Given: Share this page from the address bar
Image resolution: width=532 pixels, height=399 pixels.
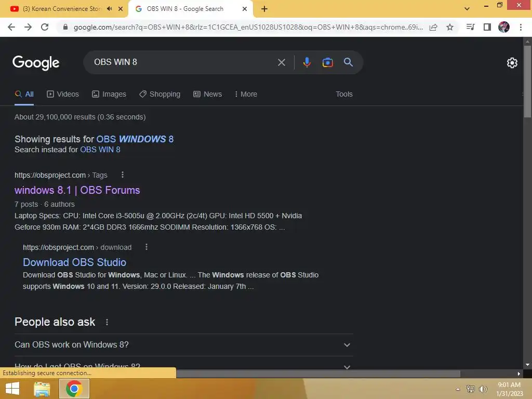Looking at the screenshot, I should pos(433,27).
